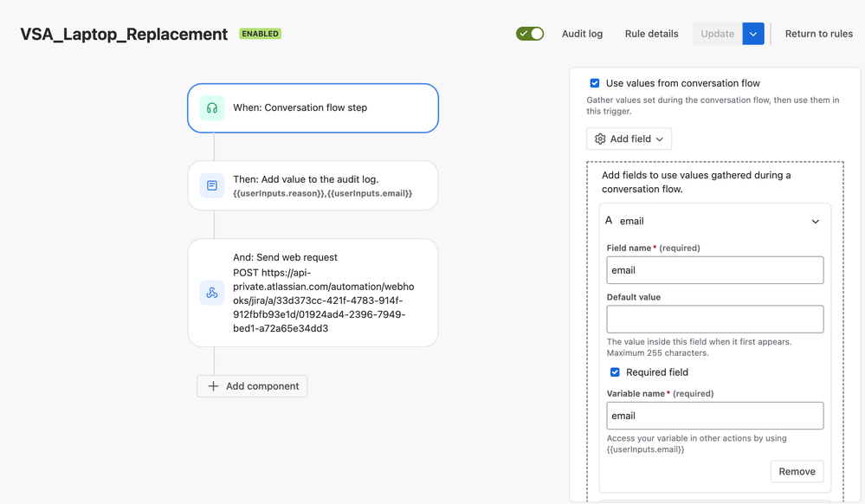The width and height of the screenshot is (865, 504).
Task: Uncheck the Required field checkbox
Action: [615, 372]
